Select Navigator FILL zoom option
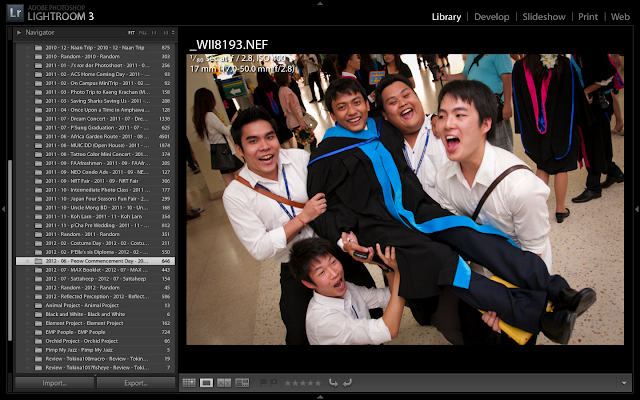This screenshot has width=640, height=400. pyautogui.click(x=143, y=33)
